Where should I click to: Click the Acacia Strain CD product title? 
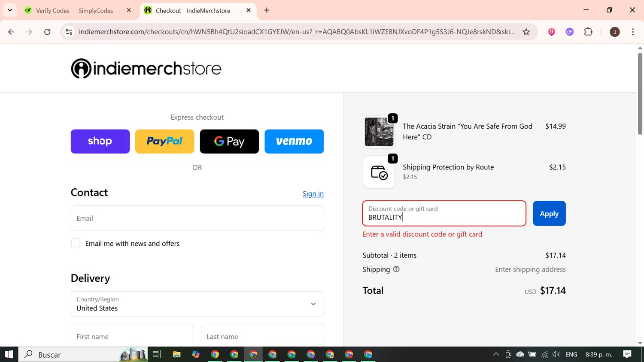[x=468, y=132]
